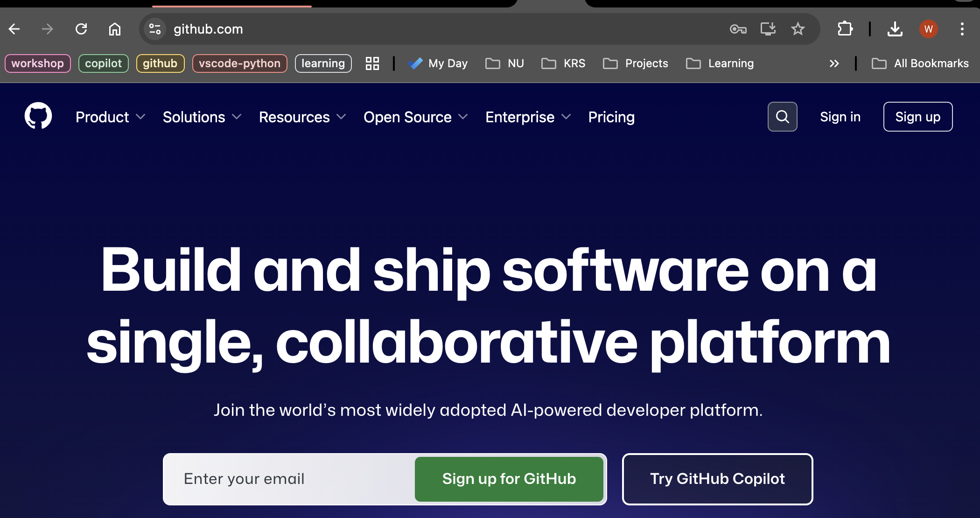Show hidden bookmarks with overflow chevron
This screenshot has height=518, width=980.
(x=834, y=63)
